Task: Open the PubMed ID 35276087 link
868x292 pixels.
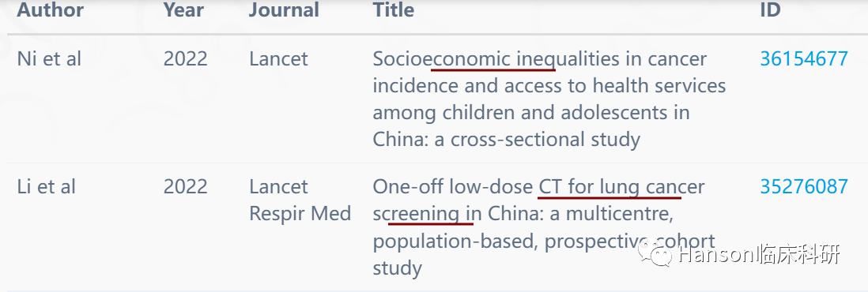Action: [x=804, y=186]
